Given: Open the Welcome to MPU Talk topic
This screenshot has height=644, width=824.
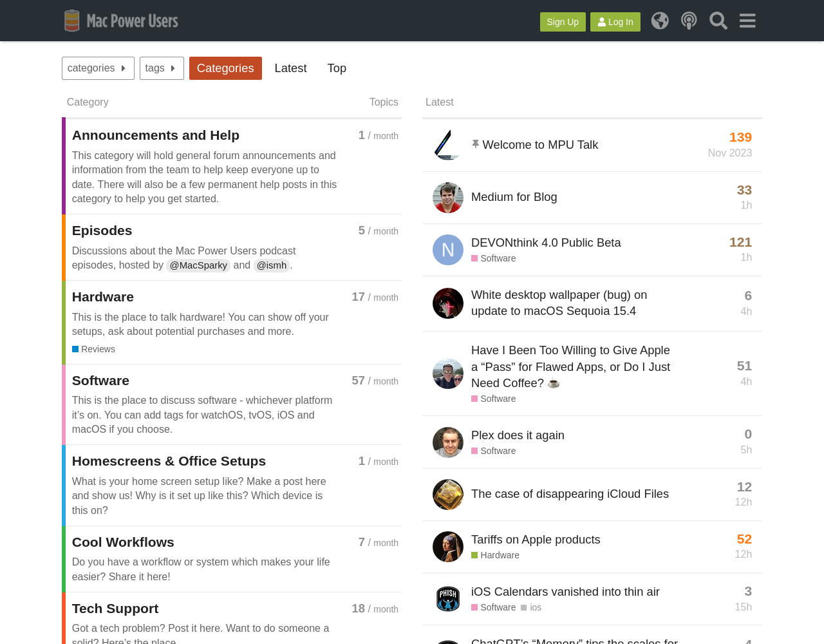Looking at the screenshot, I should click(540, 145).
